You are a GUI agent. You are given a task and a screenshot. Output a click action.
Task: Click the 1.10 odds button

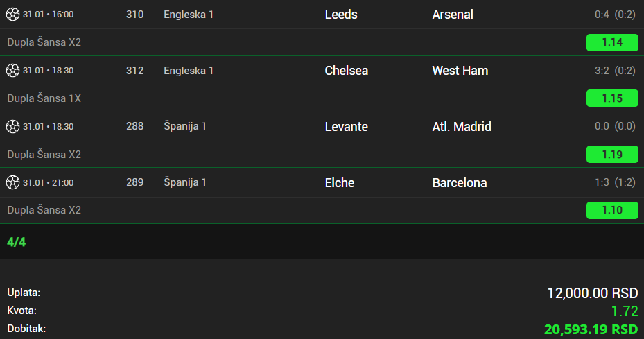point(612,210)
